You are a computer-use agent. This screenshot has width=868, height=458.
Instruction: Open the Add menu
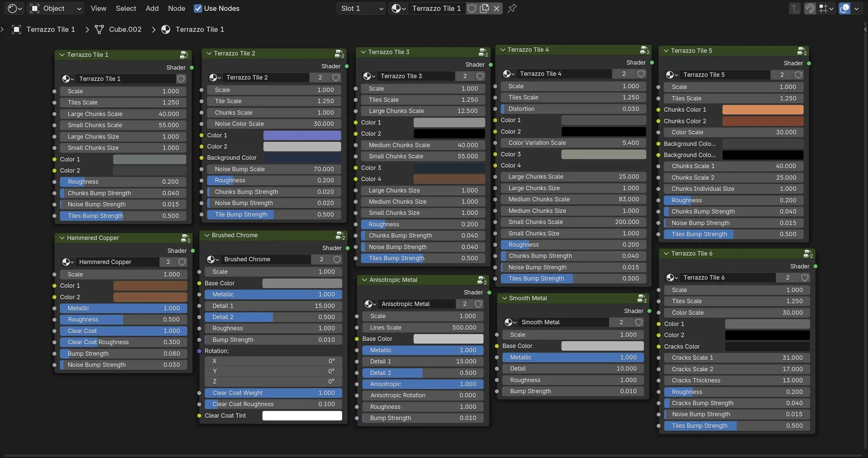click(152, 8)
